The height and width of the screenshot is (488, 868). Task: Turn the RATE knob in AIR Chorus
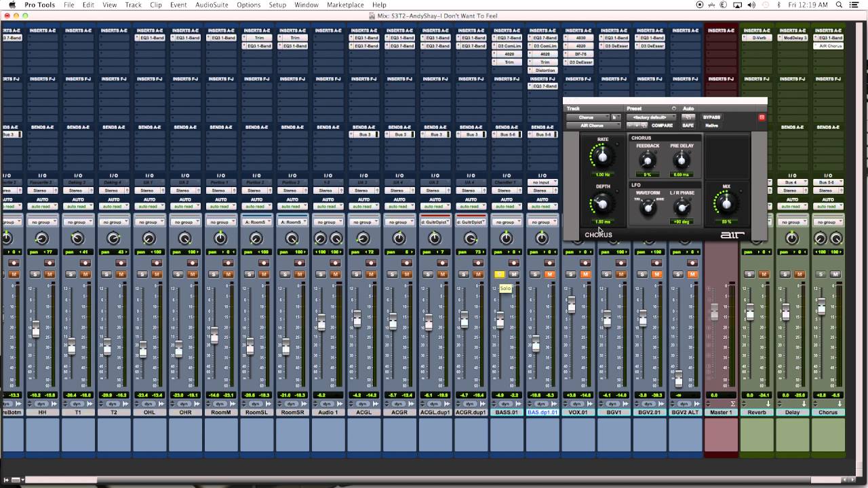click(602, 157)
